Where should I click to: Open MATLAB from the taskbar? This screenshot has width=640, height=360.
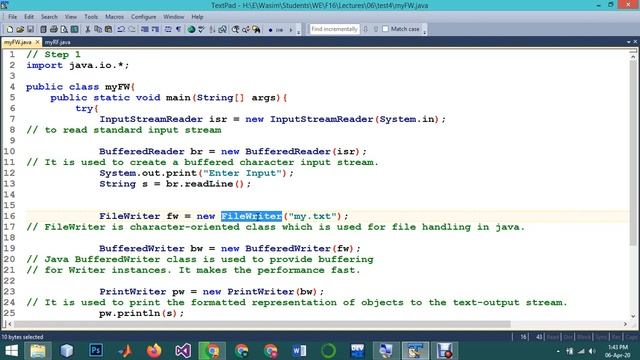(x=125, y=351)
